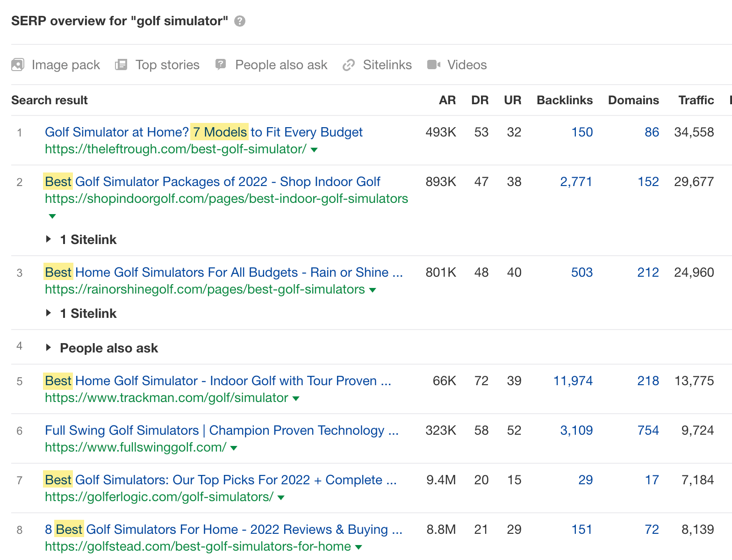Click the image pack thumbnail icon before 'Image pack' label
Image resolution: width=732 pixels, height=560 pixels.
pos(17,65)
